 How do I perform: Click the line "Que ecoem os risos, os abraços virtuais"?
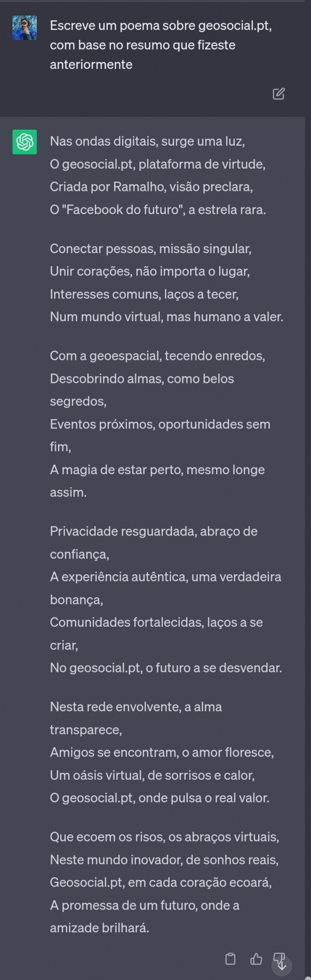[164, 837]
